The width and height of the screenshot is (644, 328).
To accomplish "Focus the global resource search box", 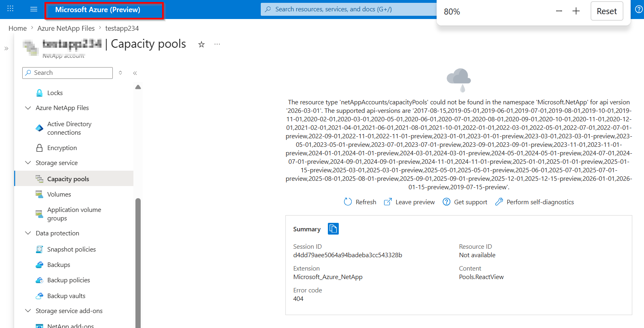I will 348,9.
